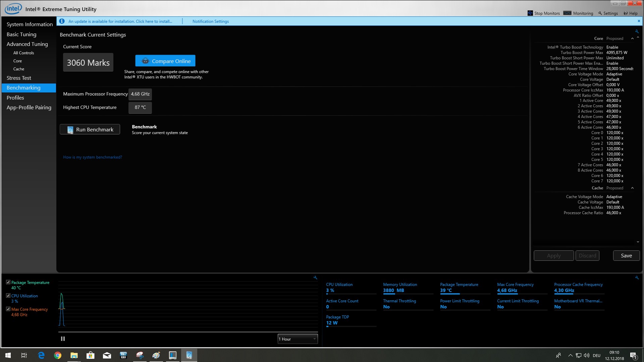Toggle CPU Utilization graph checkbox
Viewport: 644px width, 362px height.
click(8, 296)
